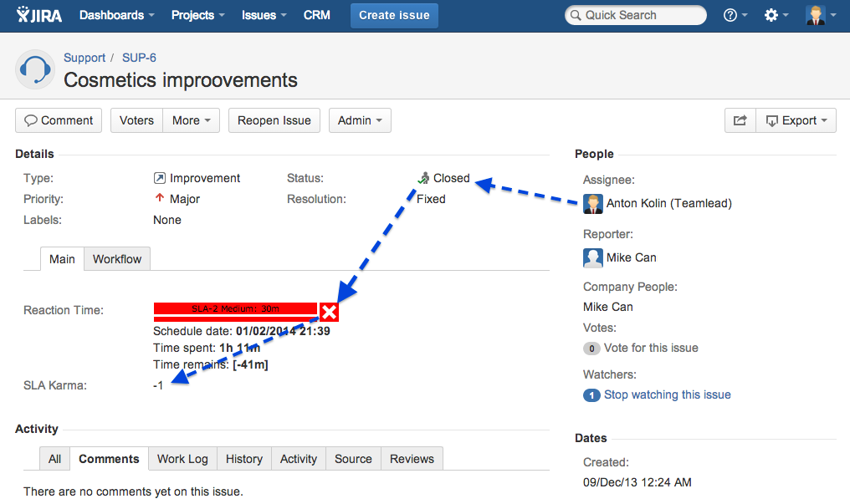Expand the Dashboards dropdown
The image size is (850, 504).
pyautogui.click(x=116, y=15)
